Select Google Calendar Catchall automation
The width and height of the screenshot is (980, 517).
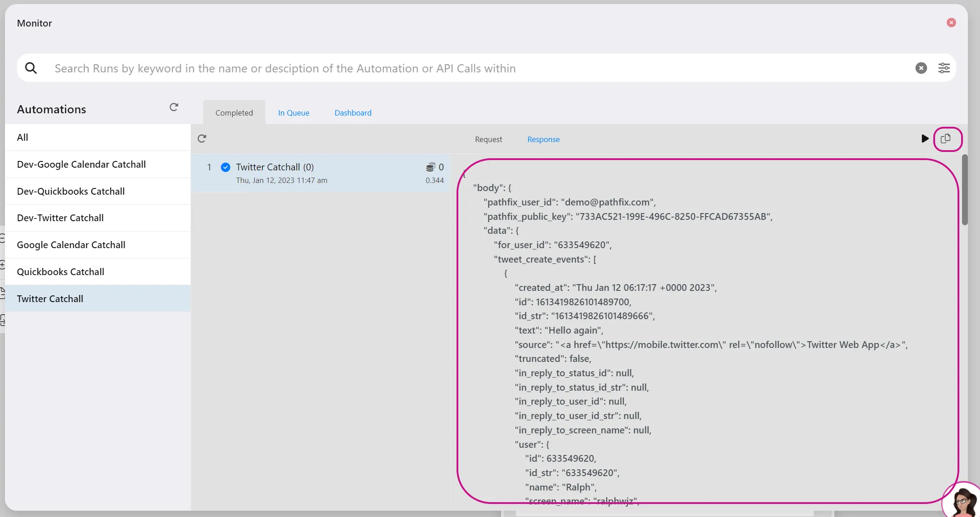click(98, 245)
